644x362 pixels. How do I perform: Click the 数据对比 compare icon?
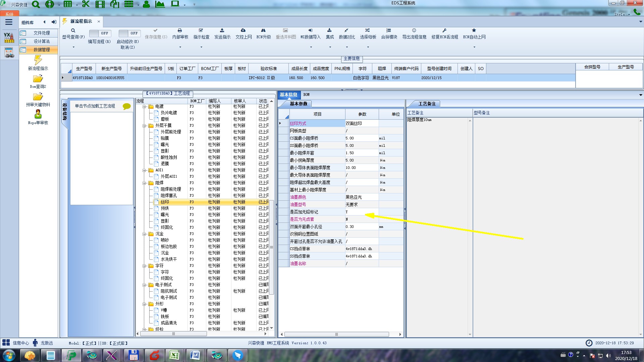tap(346, 31)
